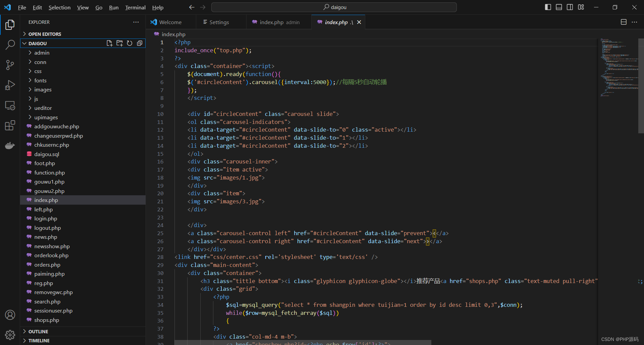Open function.php in Explorer
This screenshot has height=345, width=644.
(83, 172)
